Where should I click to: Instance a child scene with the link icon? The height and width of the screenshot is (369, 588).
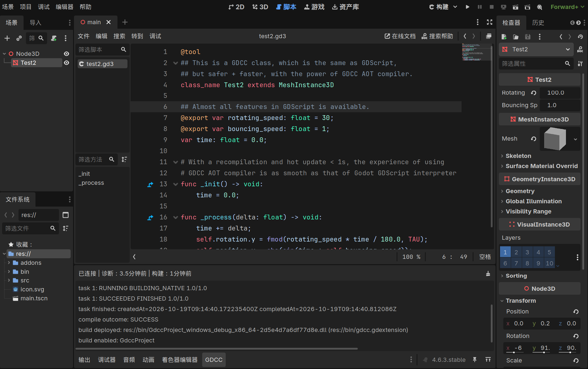[x=19, y=38]
